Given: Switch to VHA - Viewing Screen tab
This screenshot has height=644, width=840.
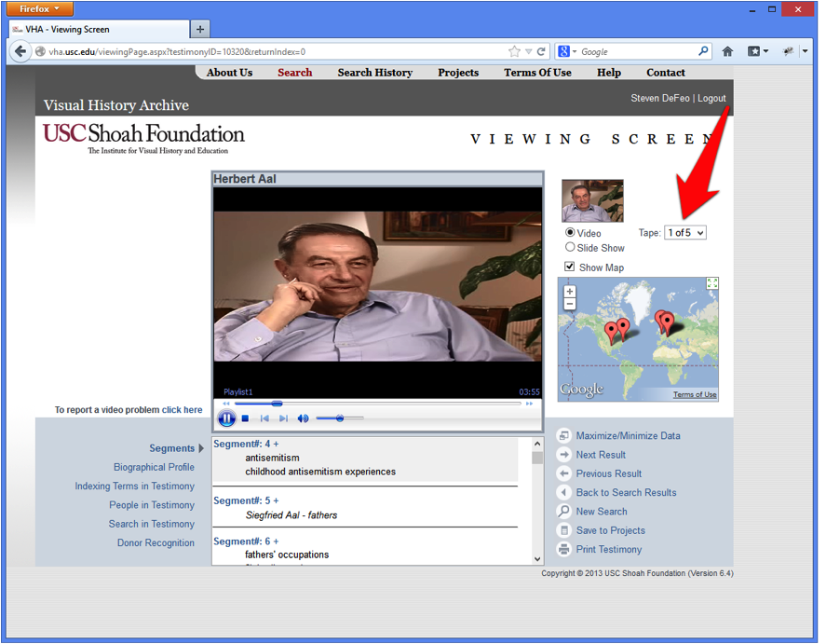Looking at the screenshot, I should pos(99,29).
